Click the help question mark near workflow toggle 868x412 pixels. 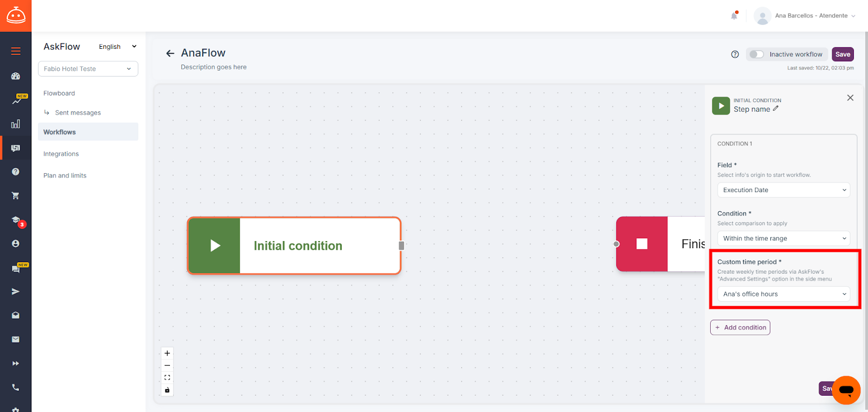pyautogui.click(x=735, y=54)
